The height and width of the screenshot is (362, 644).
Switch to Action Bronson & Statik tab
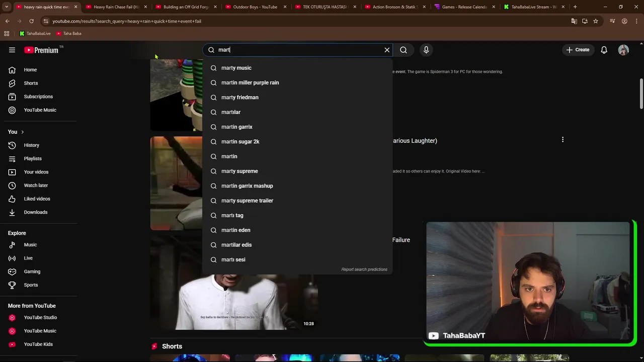[395, 7]
